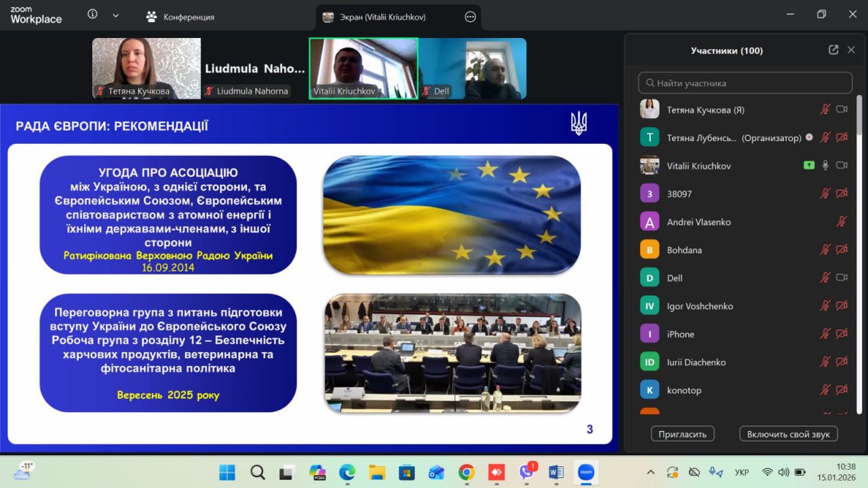The image size is (868, 488).
Task: Click the recording indicator next to Тетяна Лубенська
Action: 809,138
